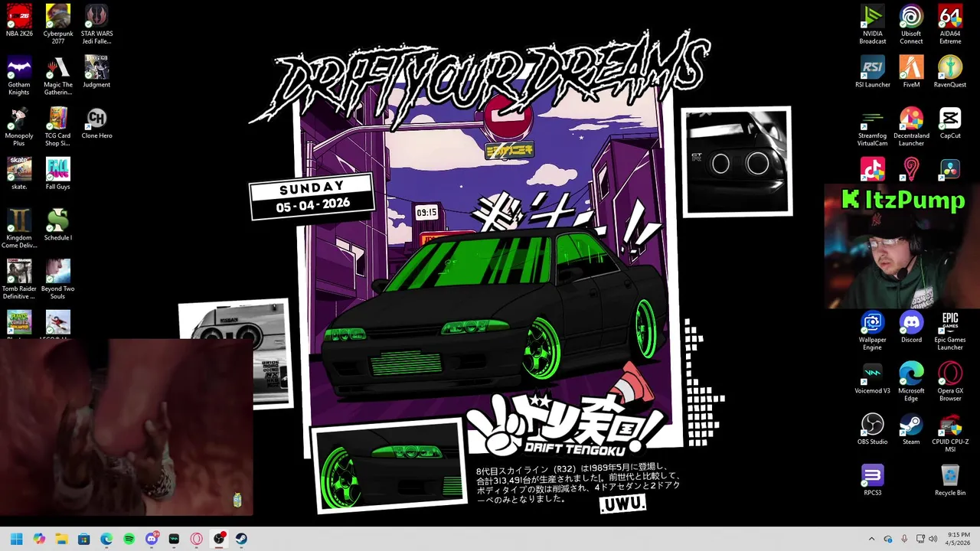
Task: Launch Cyberpunk 2077 from the desktop
Action: 58,24
